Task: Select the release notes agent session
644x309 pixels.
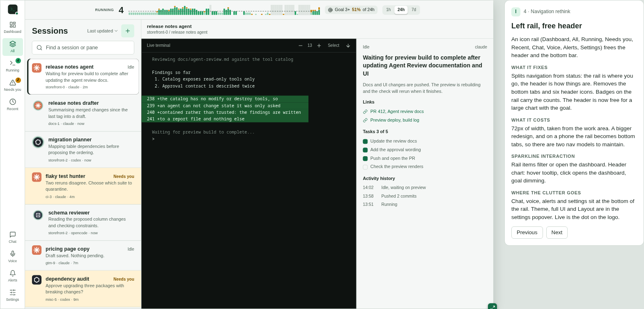Action: 83,76
